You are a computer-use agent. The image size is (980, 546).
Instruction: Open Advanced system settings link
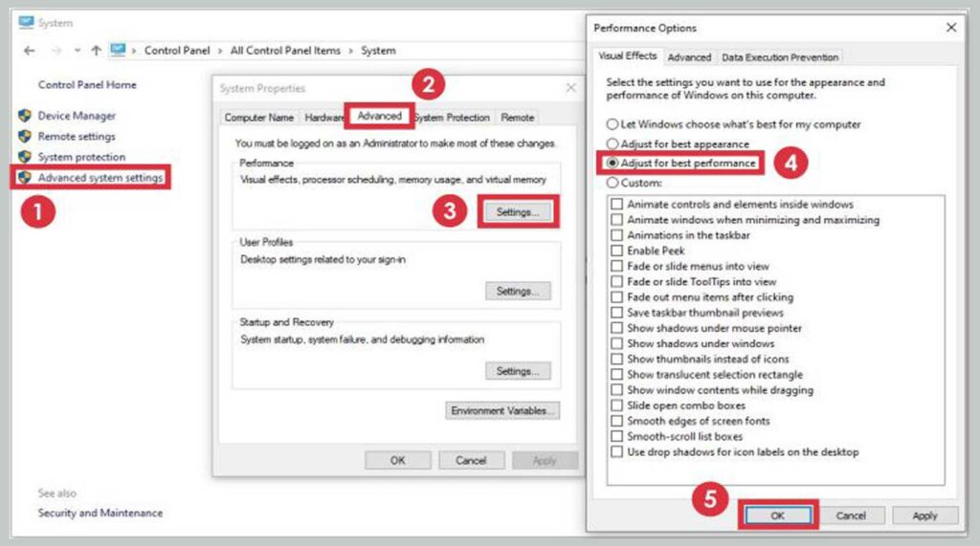(100, 178)
